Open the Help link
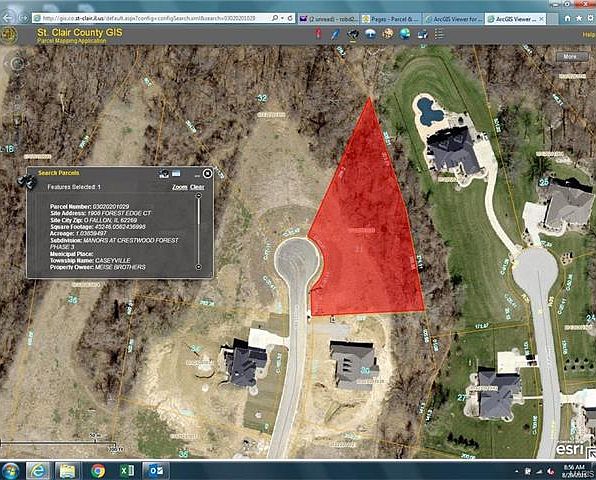Image resolution: width=596 pixels, height=480 pixels. [589, 35]
